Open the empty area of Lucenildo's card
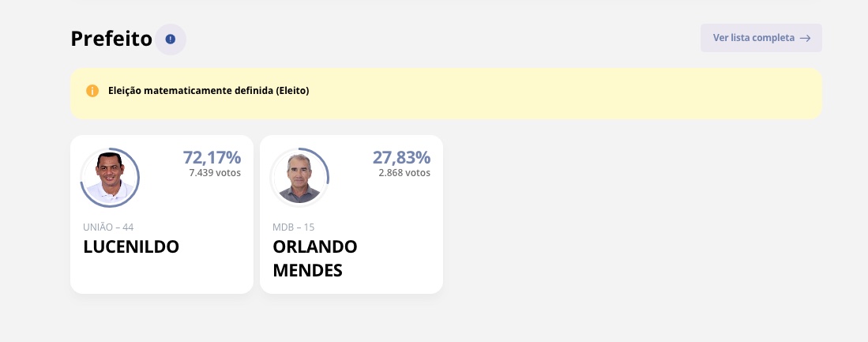The width and height of the screenshot is (868, 342). (x=161, y=276)
